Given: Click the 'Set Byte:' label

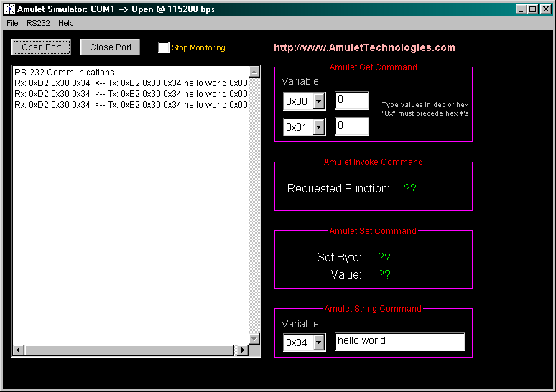Looking at the screenshot, I should 339,257.
